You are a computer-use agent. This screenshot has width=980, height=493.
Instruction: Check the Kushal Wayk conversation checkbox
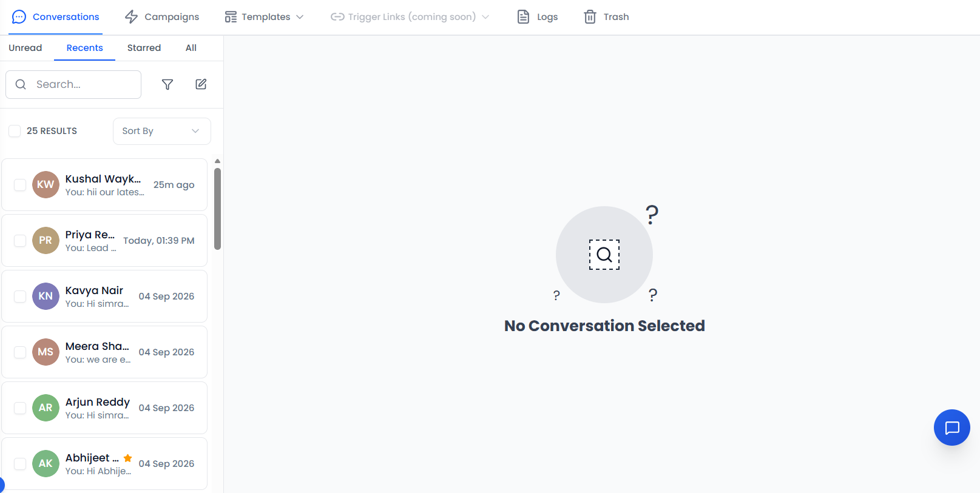point(20,185)
